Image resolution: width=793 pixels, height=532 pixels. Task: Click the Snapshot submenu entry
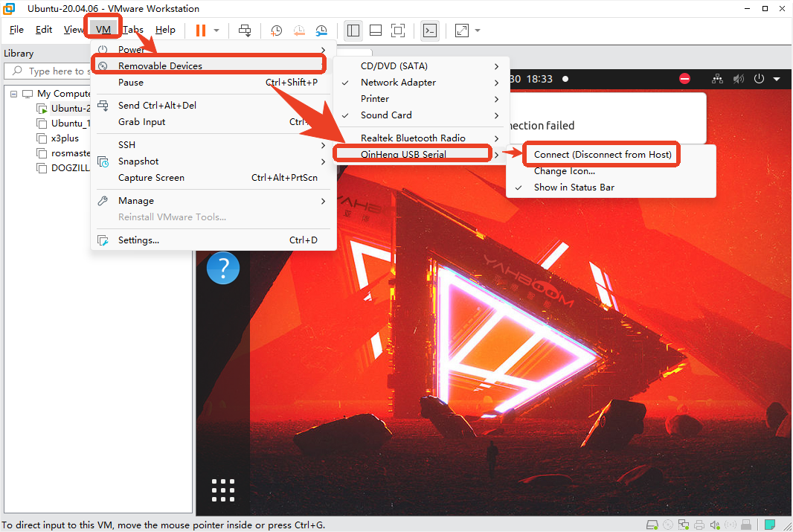tap(213, 161)
